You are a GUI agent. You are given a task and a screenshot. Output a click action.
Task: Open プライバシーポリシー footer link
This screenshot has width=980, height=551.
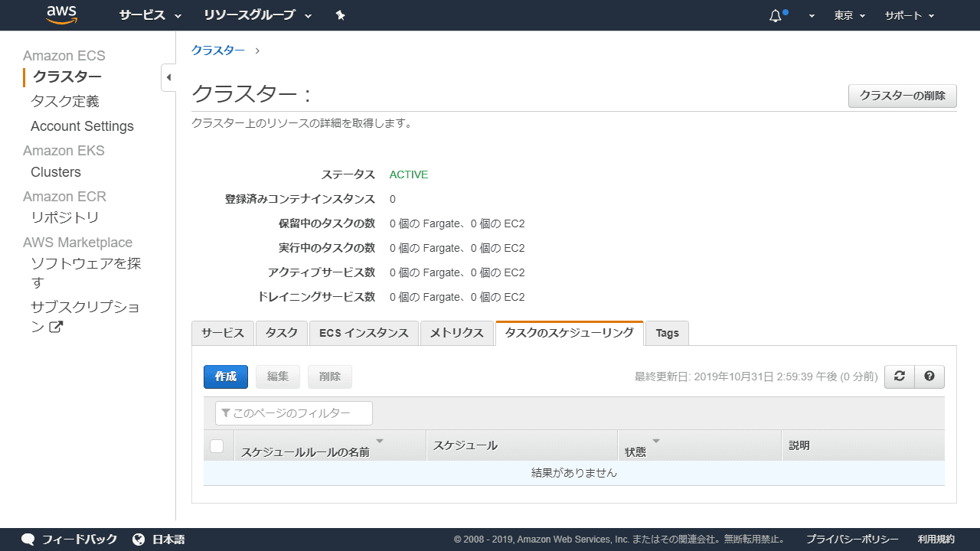tap(852, 540)
